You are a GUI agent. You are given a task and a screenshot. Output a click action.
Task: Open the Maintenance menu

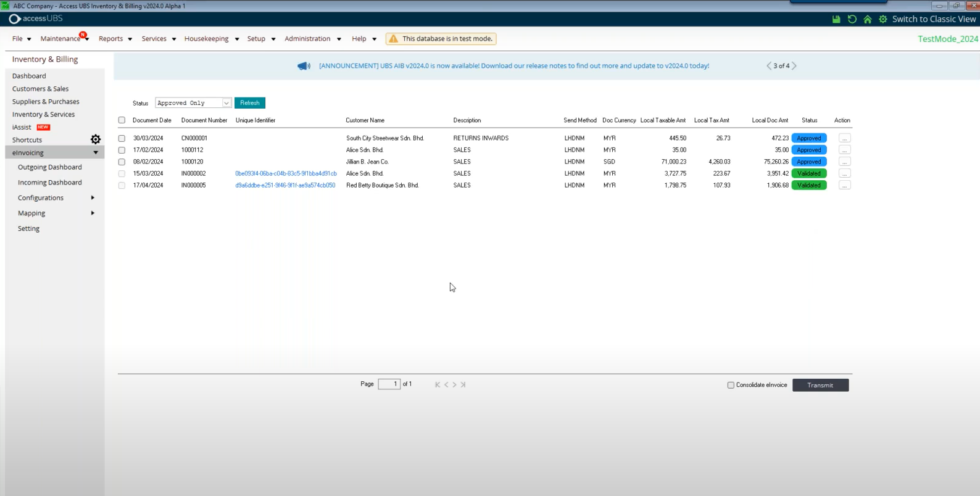click(65, 39)
